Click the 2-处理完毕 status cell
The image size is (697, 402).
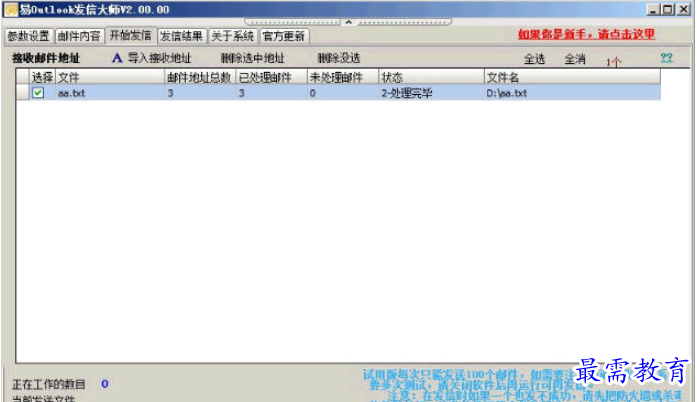coord(431,93)
